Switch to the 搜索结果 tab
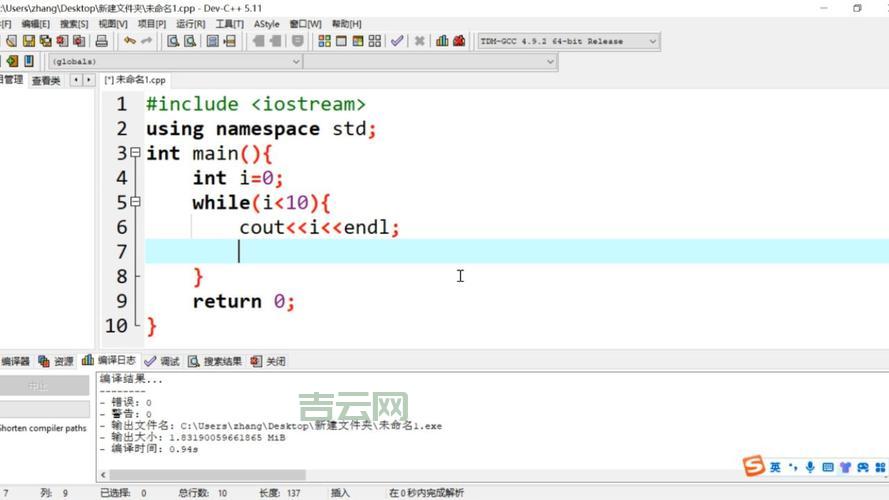Screen dimensions: 889x500 (215, 361)
